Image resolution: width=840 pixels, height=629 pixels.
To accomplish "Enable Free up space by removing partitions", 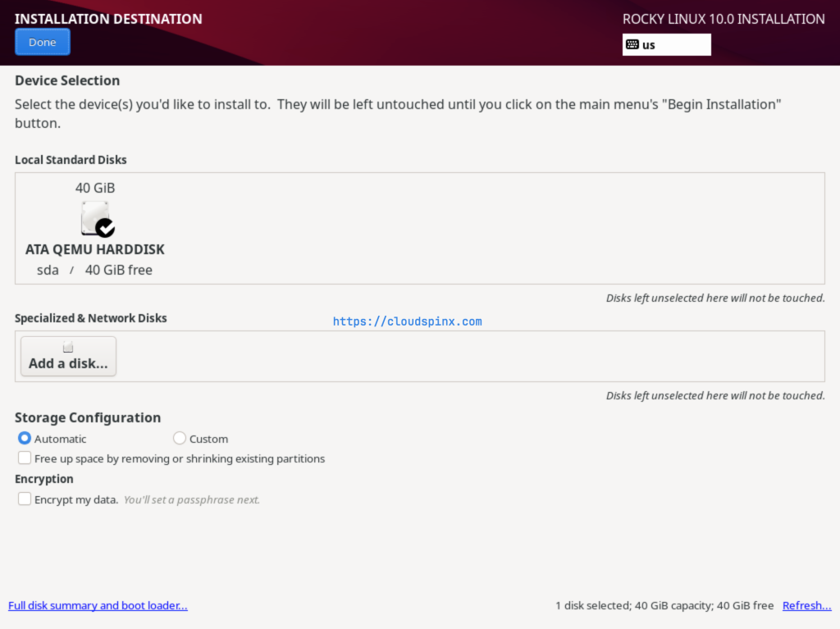I will (x=25, y=458).
